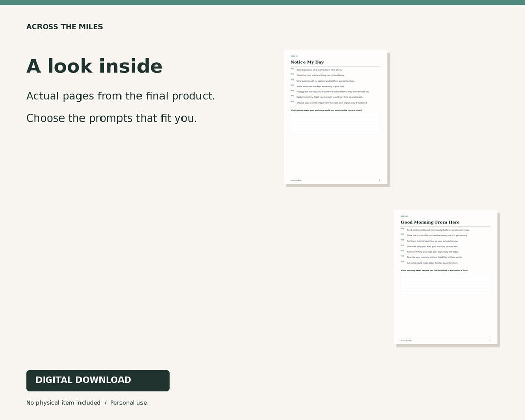Click 'Actual pages from the final product' text
Image resolution: width=525 pixels, height=420 pixels.
pyautogui.click(x=120, y=96)
